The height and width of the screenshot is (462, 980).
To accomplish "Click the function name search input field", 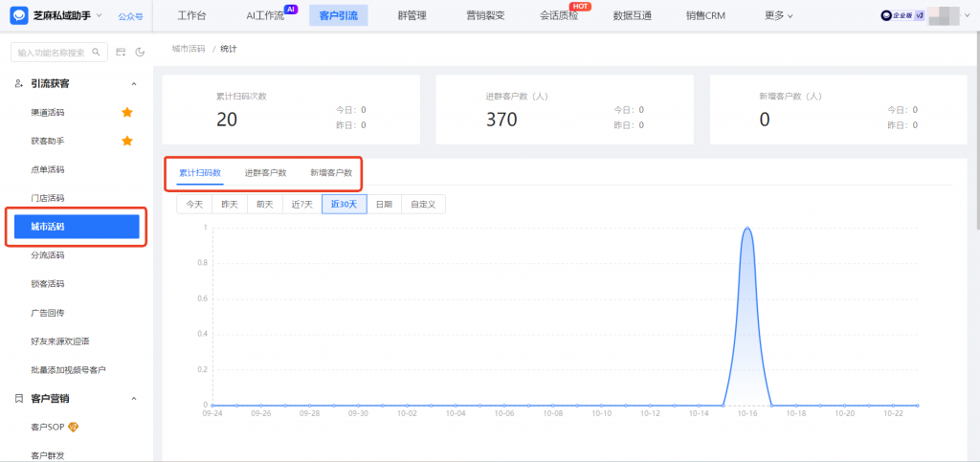I will 53,52.
